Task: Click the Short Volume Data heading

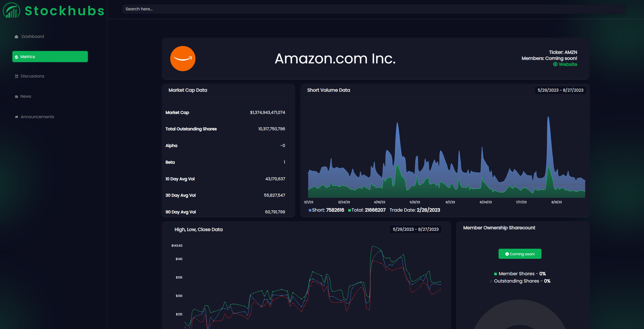Action: coord(328,90)
